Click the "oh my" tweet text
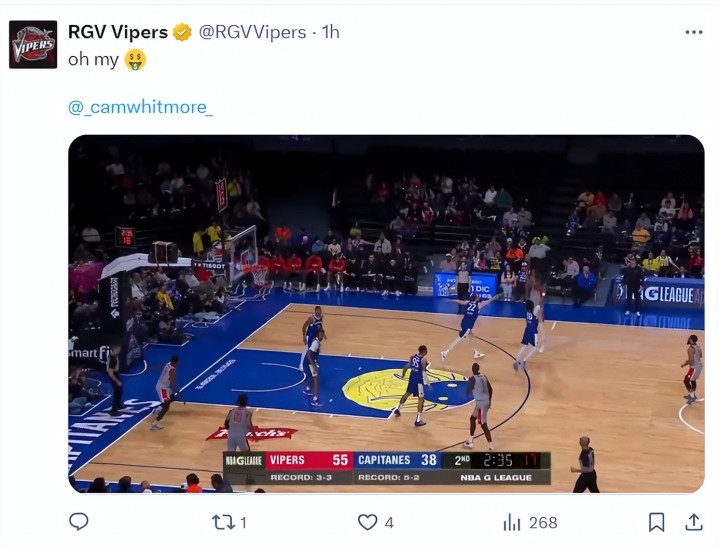Image resolution: width=719 pixels, height=546 pixels. (x=93, y=60)
